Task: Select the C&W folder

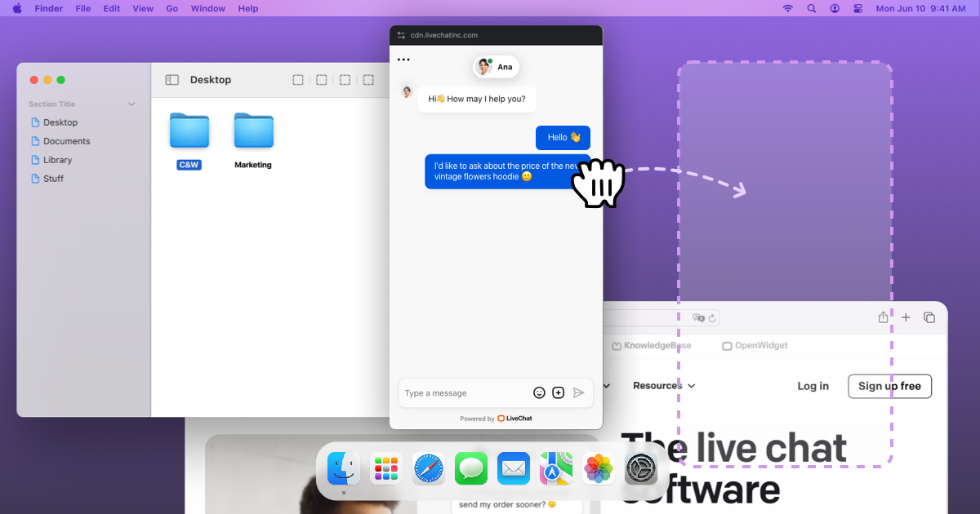Action: point(189,140)
